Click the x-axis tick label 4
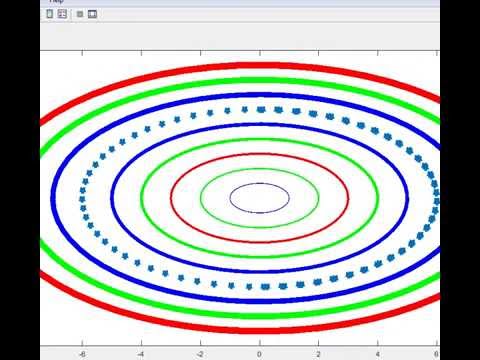 pos(377,354)
